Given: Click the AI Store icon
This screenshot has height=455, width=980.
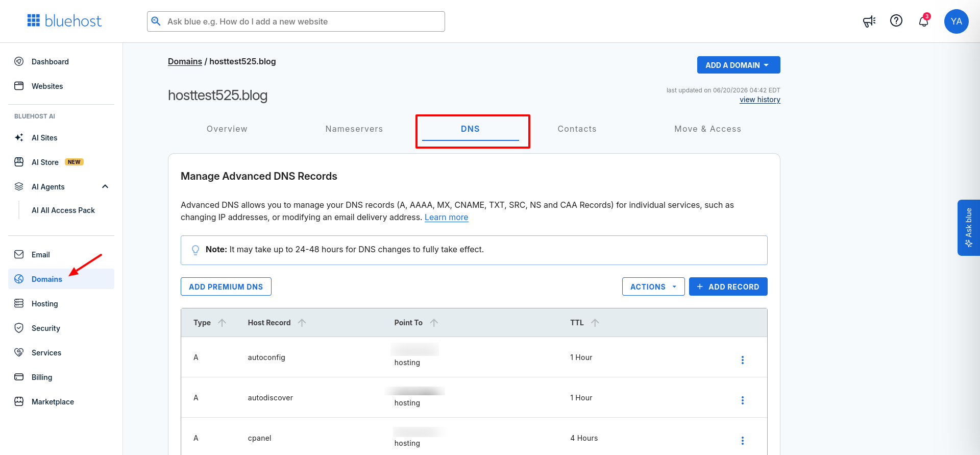Looking at the screenshot, I should [19, 162].
